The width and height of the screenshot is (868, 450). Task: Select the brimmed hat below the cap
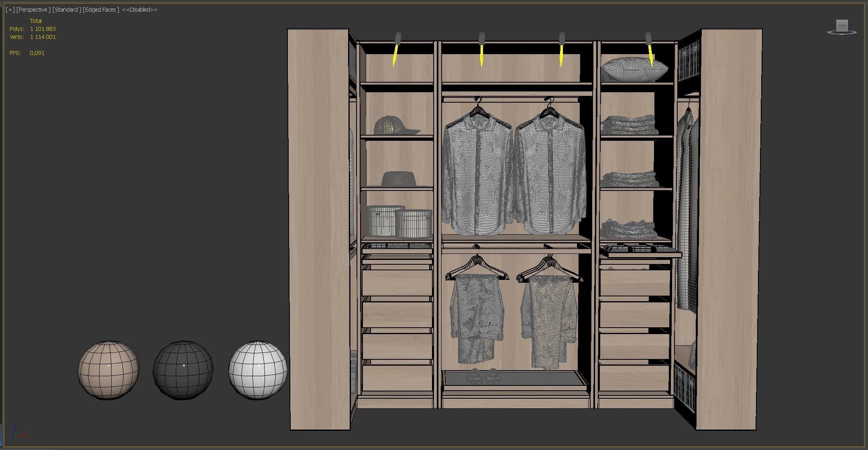pyautogui.click(x=399, y=179)
